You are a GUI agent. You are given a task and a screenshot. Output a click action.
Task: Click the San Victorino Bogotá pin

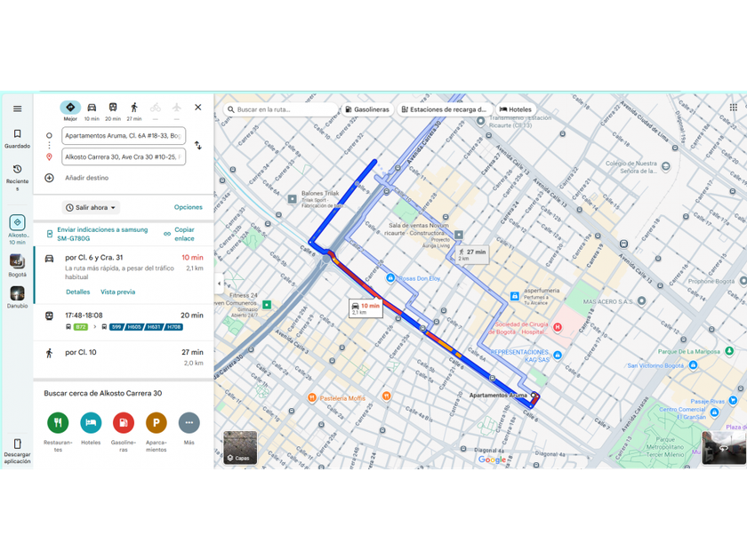tap(693, 365)
